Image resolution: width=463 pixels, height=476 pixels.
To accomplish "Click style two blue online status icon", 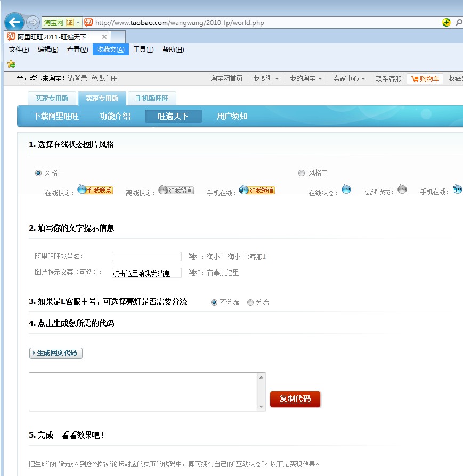I will [x=346, y=190].
